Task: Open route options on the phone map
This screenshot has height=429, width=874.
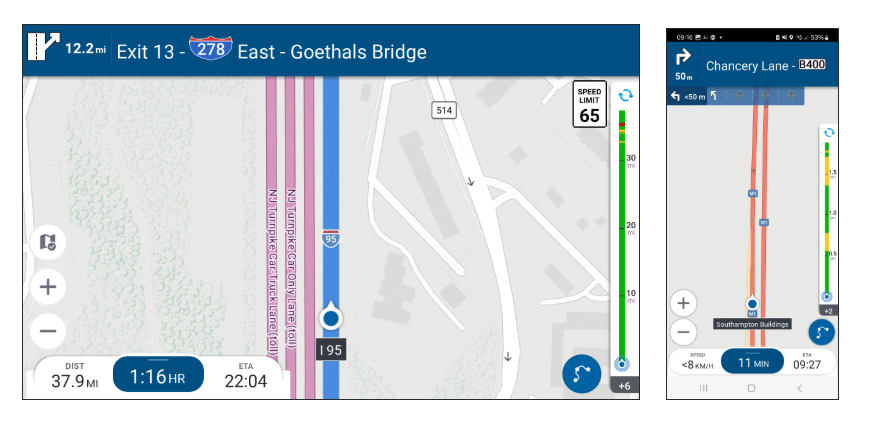Action: 822,333
